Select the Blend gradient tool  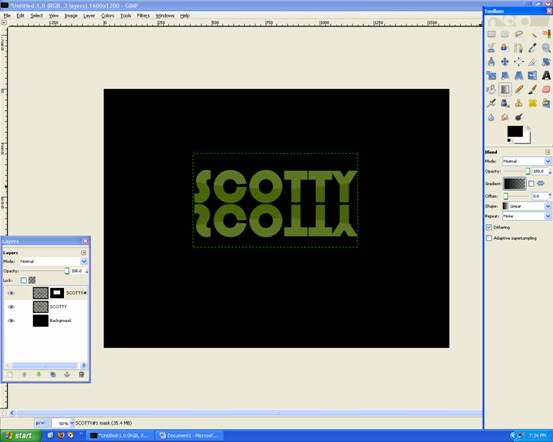tap(505, 89)
